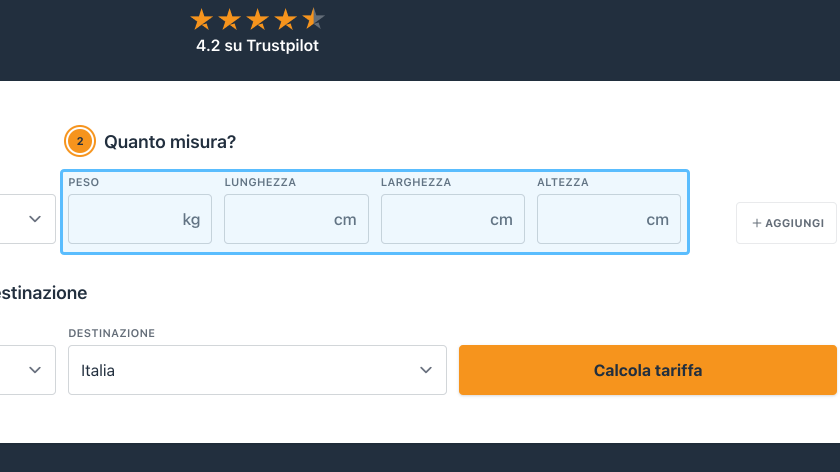Click the LUNGHEZZA label text
The height and width of the screenshot is (472, 840).
click(x=260, y=183)
